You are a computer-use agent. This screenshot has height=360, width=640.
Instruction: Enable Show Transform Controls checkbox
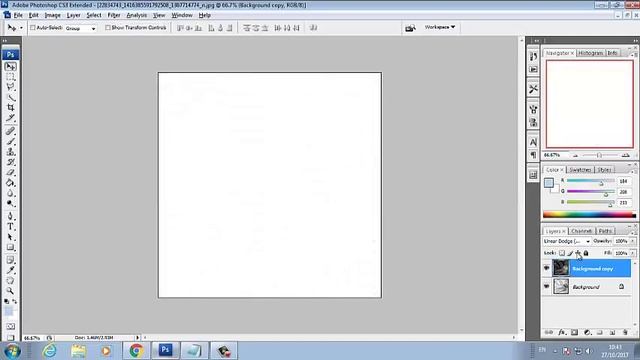tap(108, 28)
